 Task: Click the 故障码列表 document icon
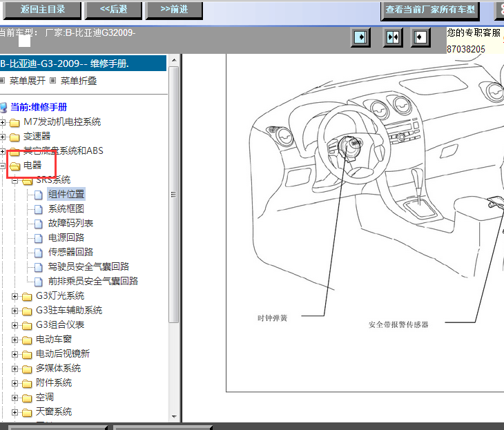[x=38, y=224]
